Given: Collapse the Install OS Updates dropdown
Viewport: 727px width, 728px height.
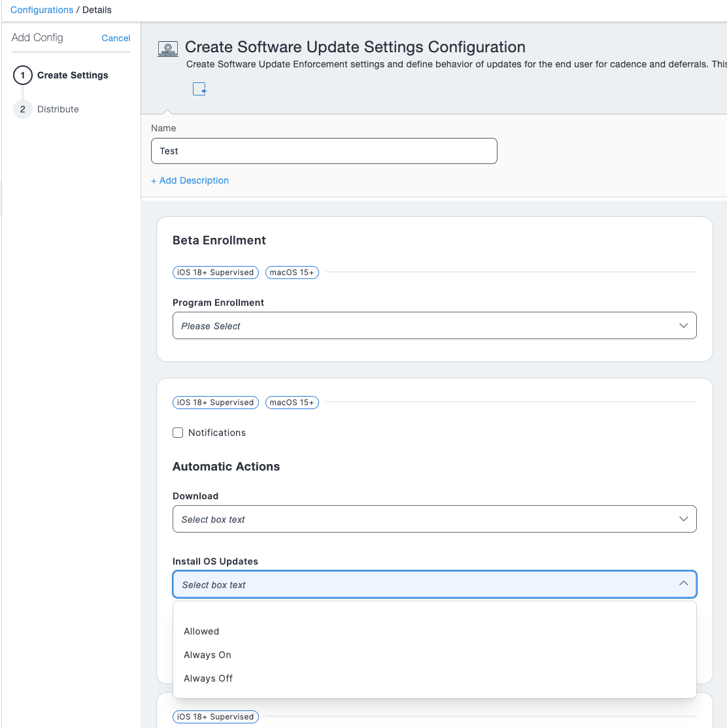Looking at the screenshot, I should point(683,584).
